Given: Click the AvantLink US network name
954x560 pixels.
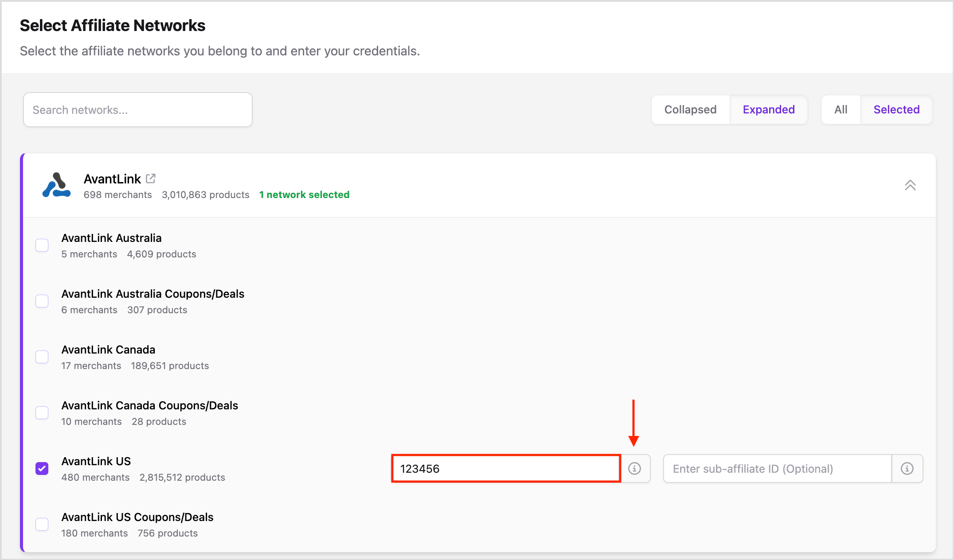Looking at the screenshot, I should point(96,461).
